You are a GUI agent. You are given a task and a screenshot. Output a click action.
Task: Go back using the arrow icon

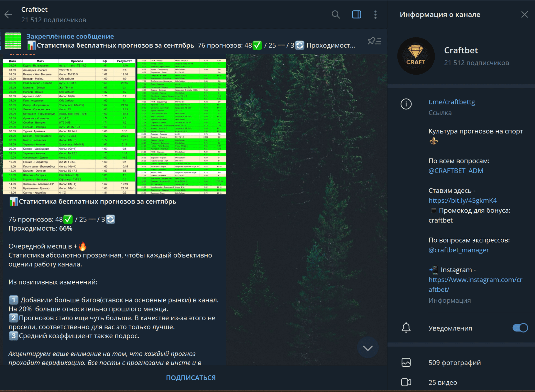9,14
